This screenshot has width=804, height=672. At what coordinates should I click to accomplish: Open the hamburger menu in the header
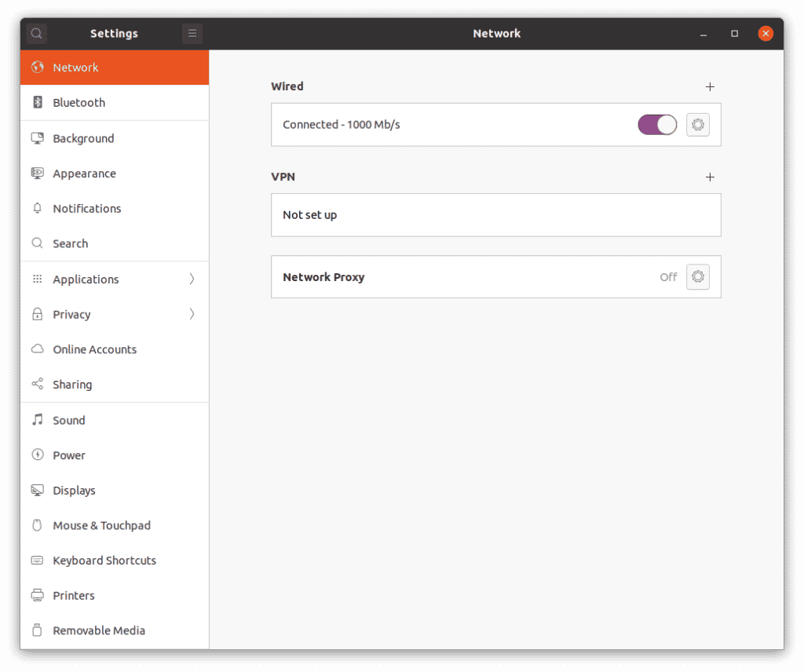(x=192, y=33)
